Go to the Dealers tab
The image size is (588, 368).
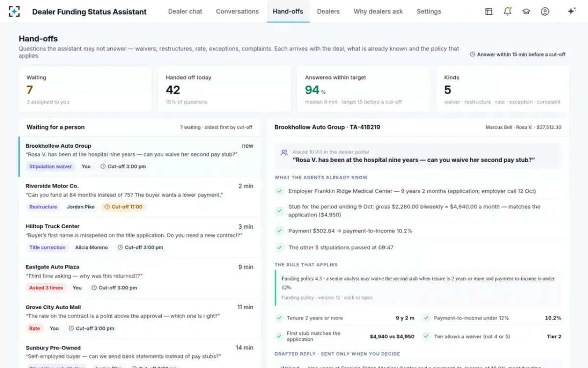(x=328, y=11)
